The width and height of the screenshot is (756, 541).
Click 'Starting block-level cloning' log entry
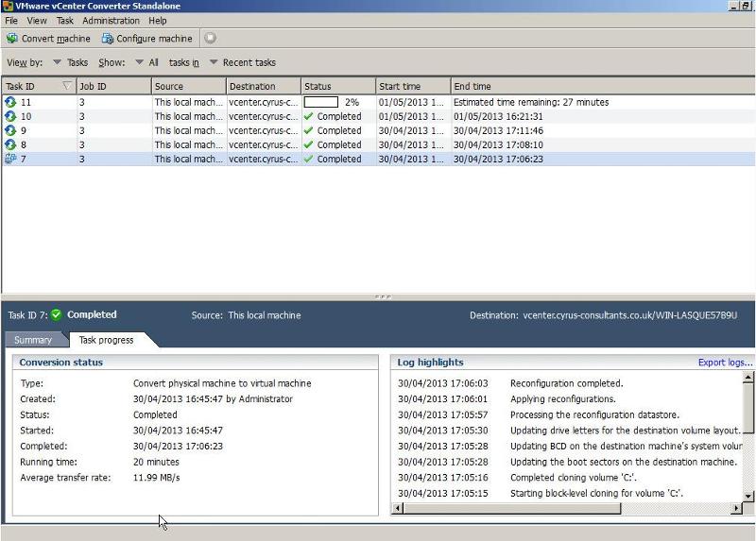[596, 493]
